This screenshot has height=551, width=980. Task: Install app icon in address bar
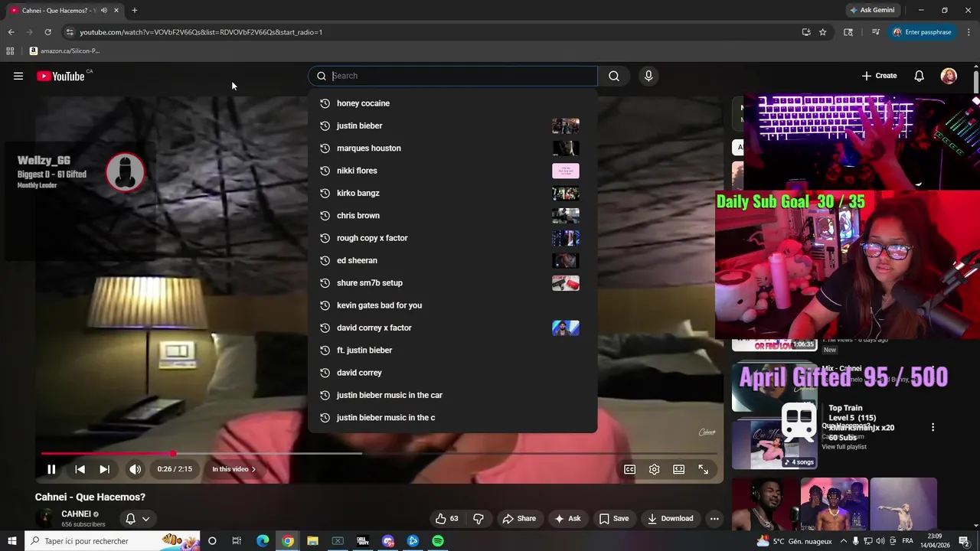pos(806,32)
